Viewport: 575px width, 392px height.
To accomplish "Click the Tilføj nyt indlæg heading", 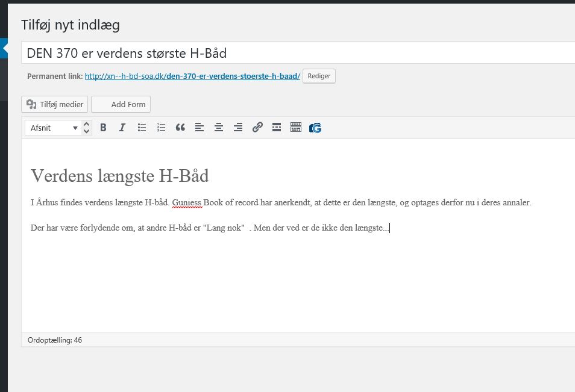I will [x=71, y=25].
